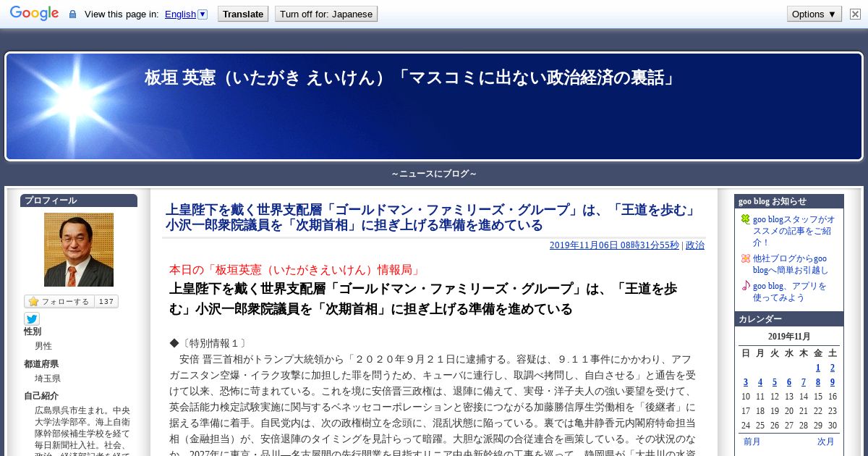Open goo blogスタッフがオススメ記事 link

(x=794, y=231)
